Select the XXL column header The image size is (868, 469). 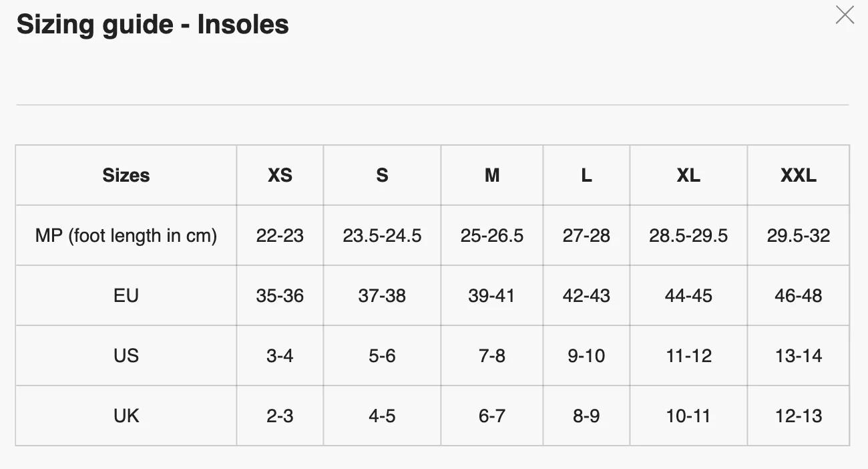point(799,175)
